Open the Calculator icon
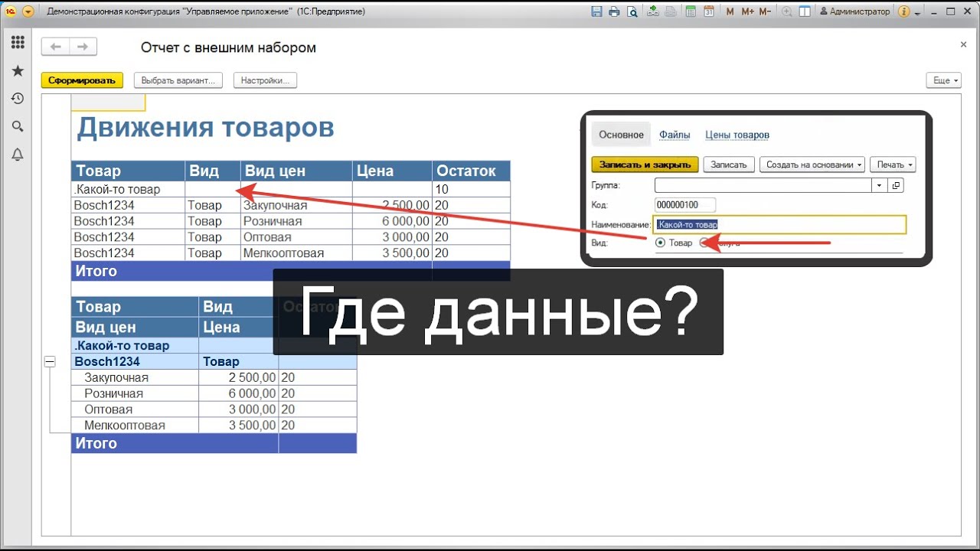The height and width of the screenshot is (551, 980). point(691,11)
